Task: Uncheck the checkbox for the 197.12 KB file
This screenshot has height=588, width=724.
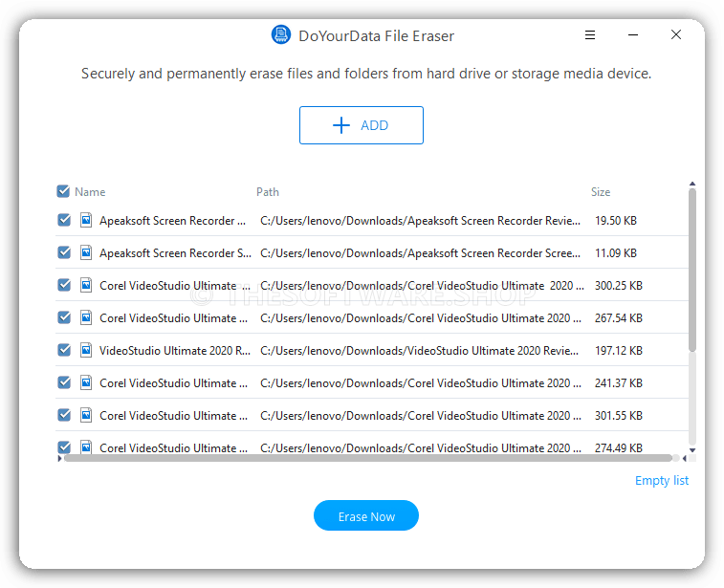Action: (x=64, y=350)
